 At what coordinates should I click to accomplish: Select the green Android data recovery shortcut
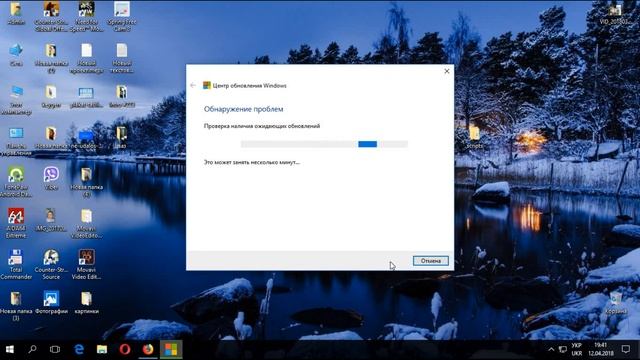click(x=16, y=182)
